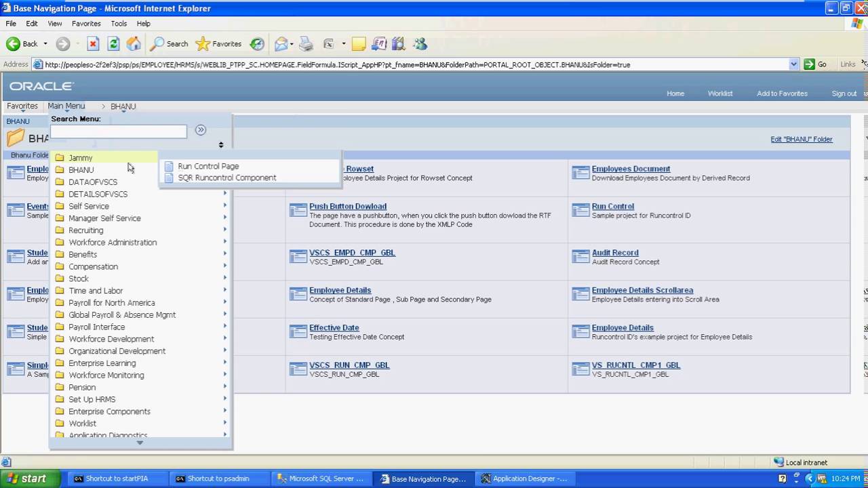The height and width of the screenshot is (488, 868).
Task: Open the PeopleSoft Favorites navigation menu
Action: [22, 106]
